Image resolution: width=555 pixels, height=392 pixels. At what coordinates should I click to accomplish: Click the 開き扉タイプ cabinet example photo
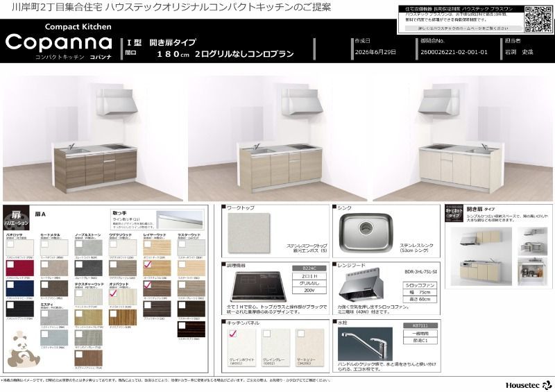pos(481,256)
